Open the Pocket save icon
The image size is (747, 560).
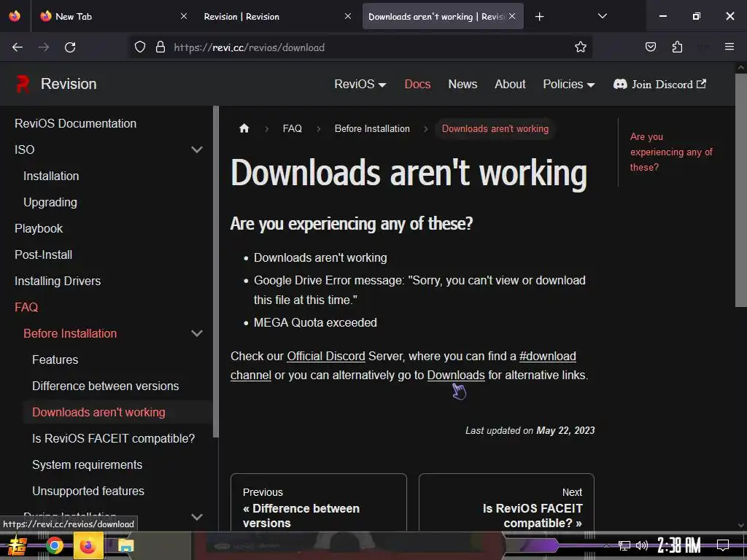[650, 47]
